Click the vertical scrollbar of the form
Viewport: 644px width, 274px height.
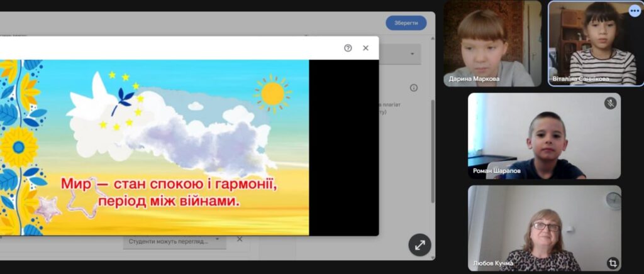[x=432, y=151]
